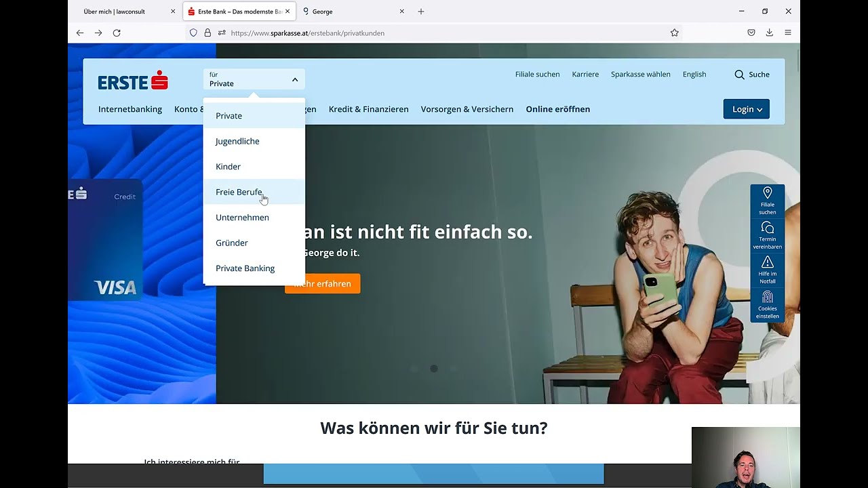Image resolution: width=868 pixels, height=488 pixels.
Task: Open the Firefox hamburger menu
Action: [x=788, y=33]
